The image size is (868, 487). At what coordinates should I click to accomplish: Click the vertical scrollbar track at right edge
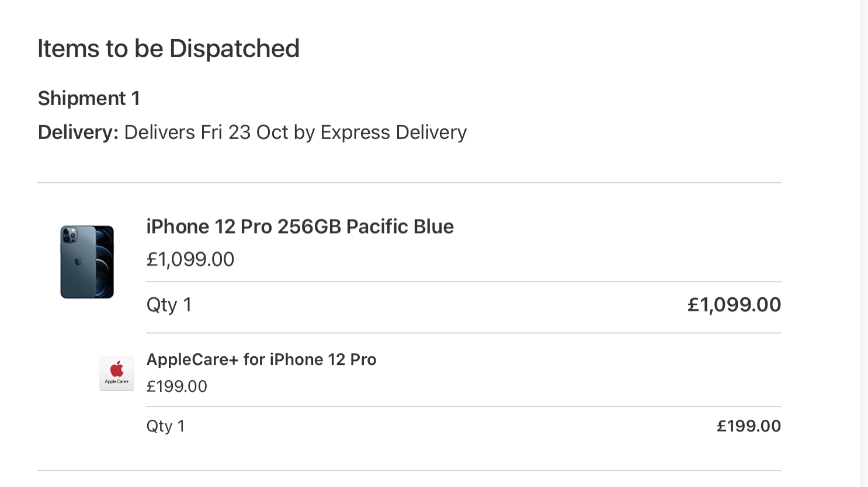[x=864, y=243]
